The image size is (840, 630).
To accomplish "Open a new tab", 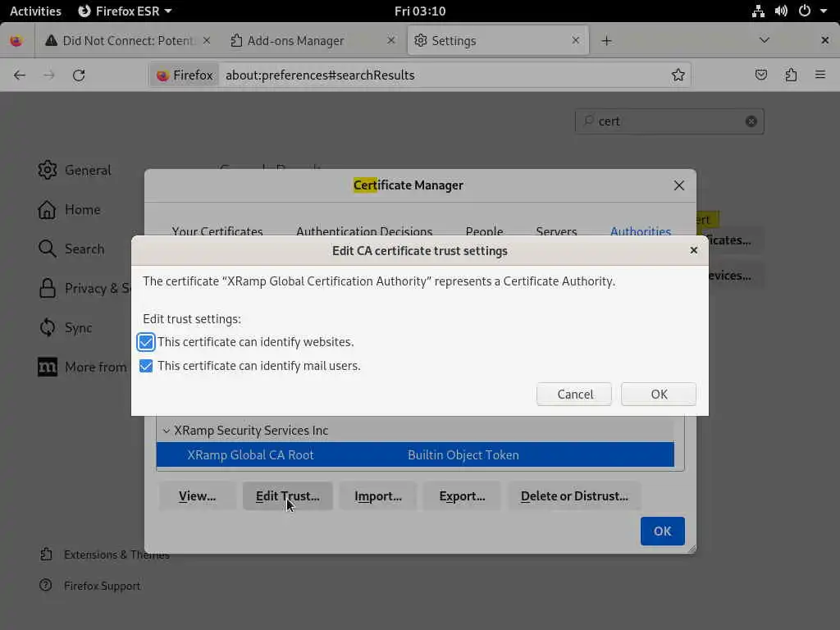I will [606, 41].
